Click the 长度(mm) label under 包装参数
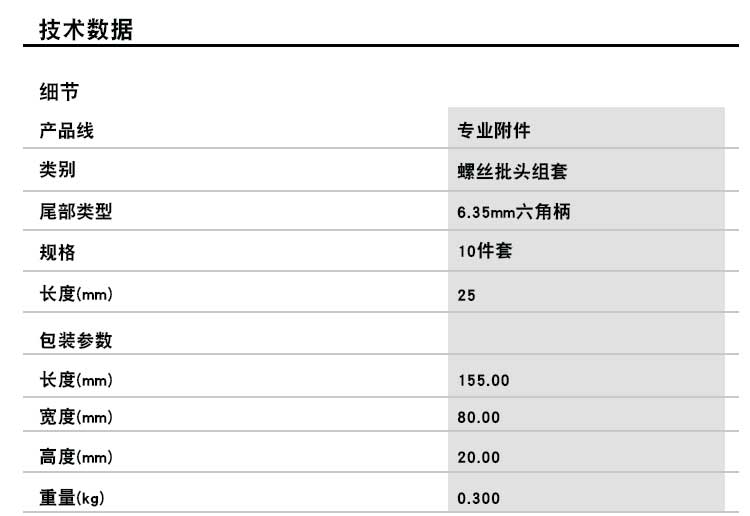Screen dimensions: 750x516 [76, 380]
